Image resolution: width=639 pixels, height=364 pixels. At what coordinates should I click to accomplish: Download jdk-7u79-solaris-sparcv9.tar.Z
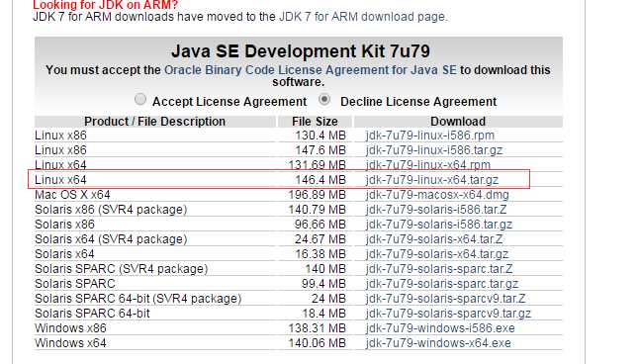[x=445, y=299]
